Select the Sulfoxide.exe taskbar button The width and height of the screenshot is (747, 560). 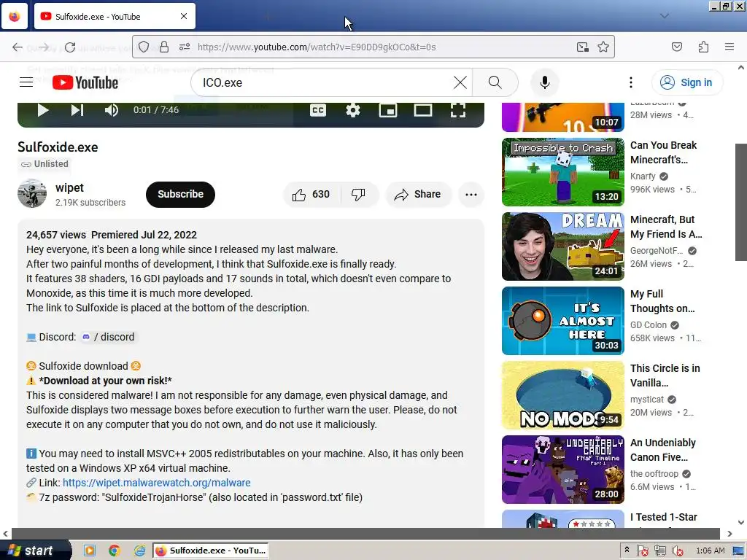tap(211, 551)
